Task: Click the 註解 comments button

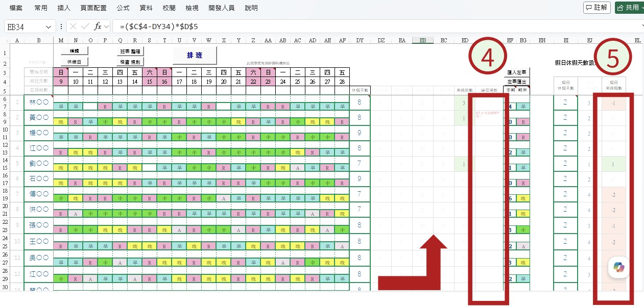Action: (x=597, y=8)
